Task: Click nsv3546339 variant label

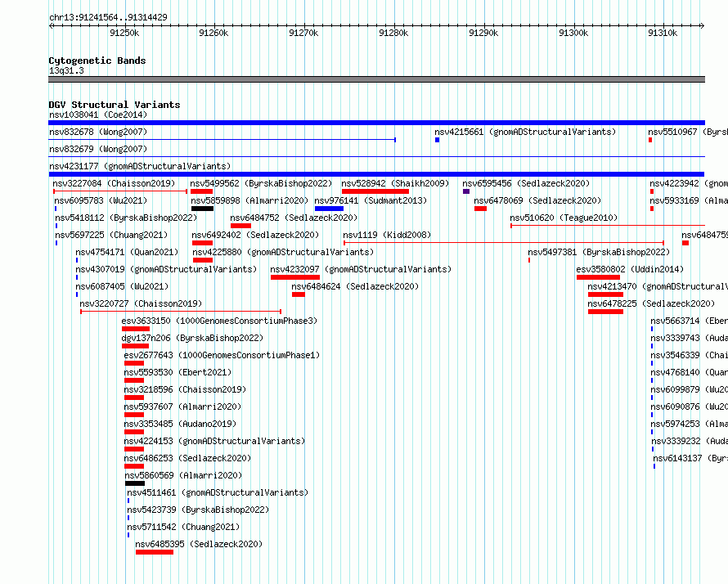Action: (690, 355)
